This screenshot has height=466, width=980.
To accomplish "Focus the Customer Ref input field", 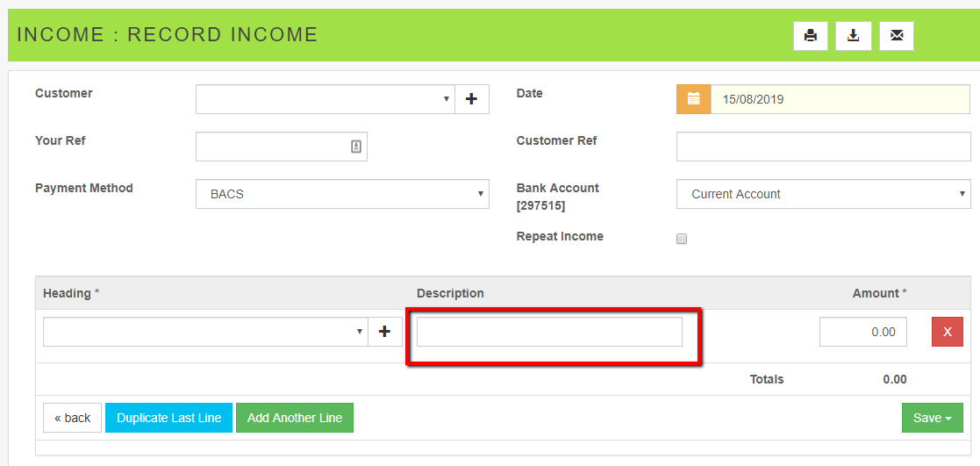I will tap(824, 147).
